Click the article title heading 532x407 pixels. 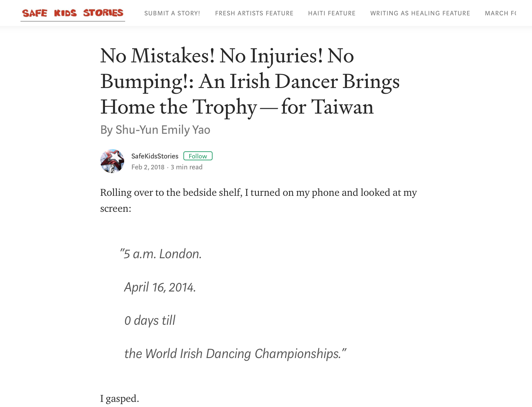250,81
